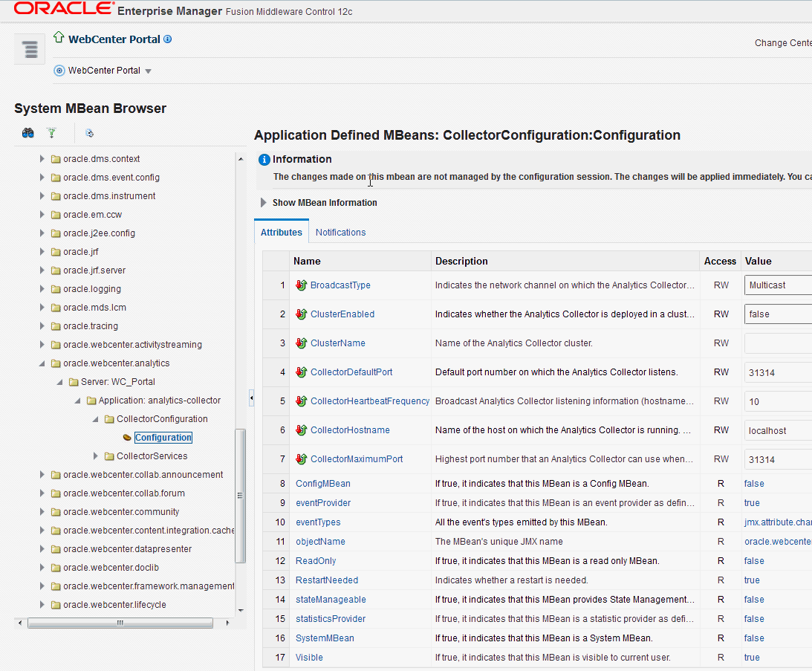The image size is (812, 671).
Task: Open the Find search with binoculars icon
Action: 27,133
